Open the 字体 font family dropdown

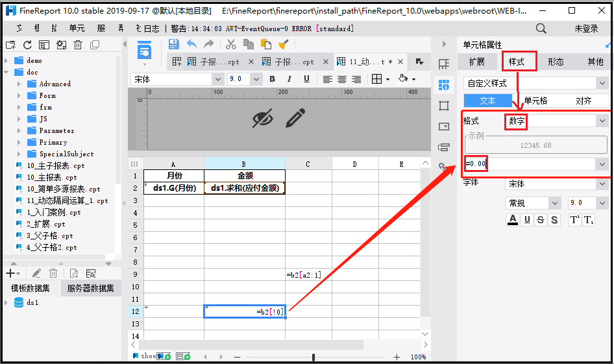click(602, 184)
